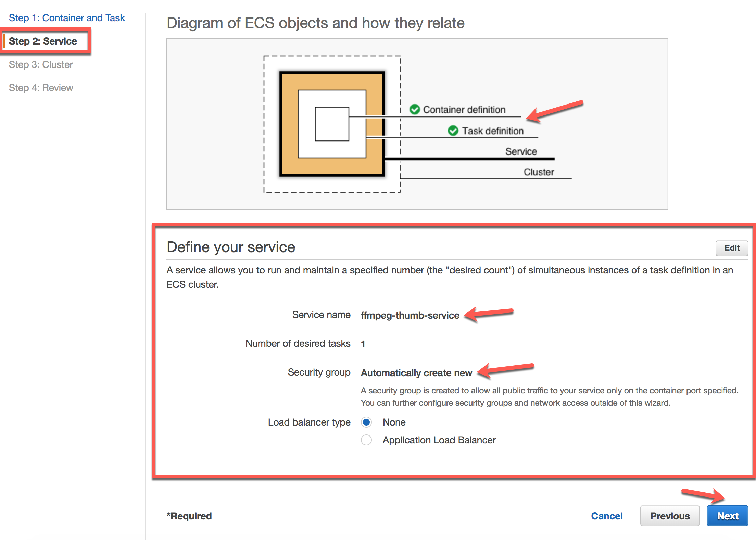Click the green checkmark beside Container definition
The image size is (756, 540).
click(x=414, y=109)
